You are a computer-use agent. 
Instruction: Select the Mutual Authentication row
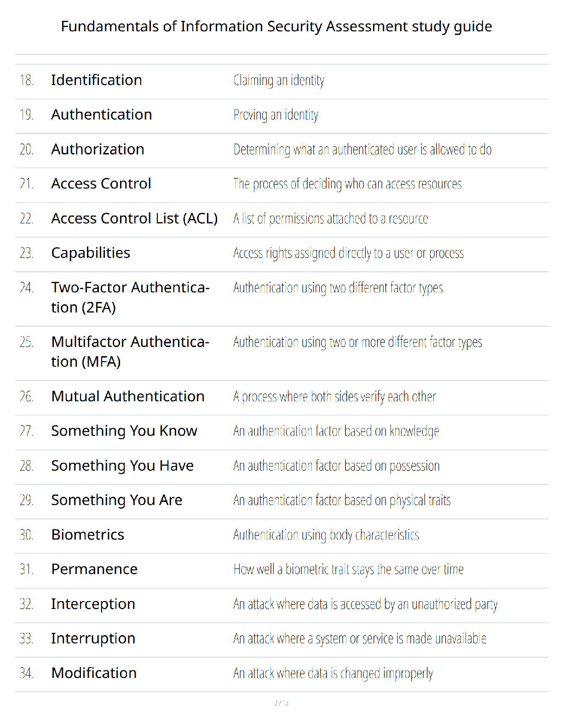tap(281, 397)
